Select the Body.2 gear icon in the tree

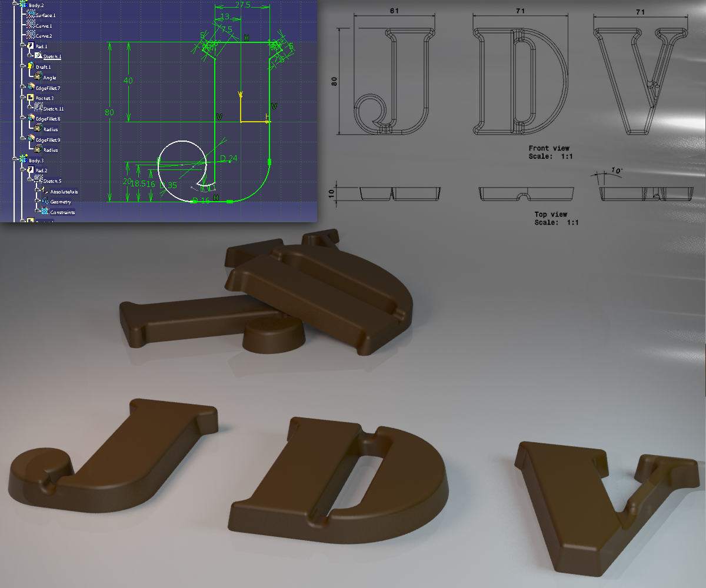coord(23,4)
